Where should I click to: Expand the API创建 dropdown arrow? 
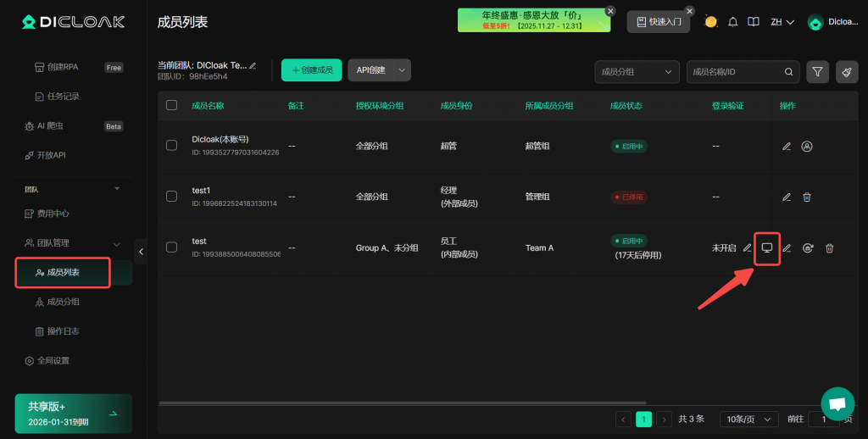click(401, 70)
